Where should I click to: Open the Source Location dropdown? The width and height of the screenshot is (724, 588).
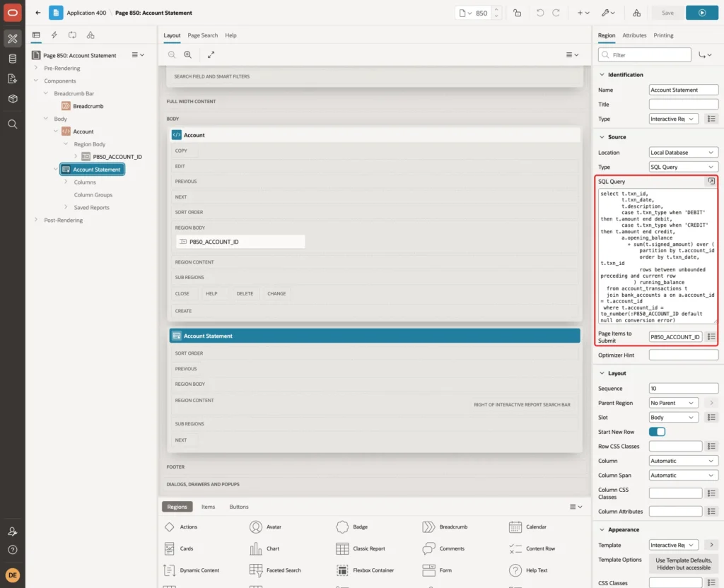tap(684, 153)
